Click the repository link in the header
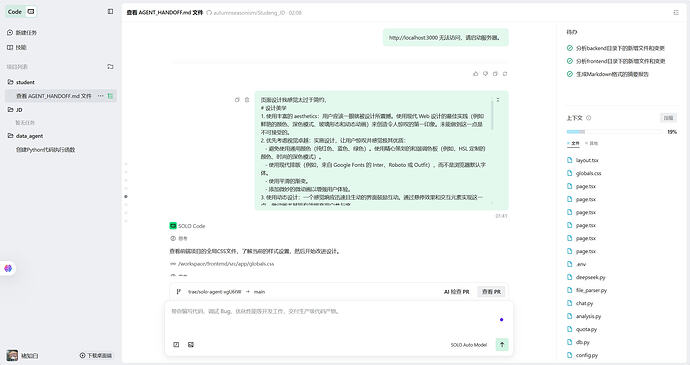 pos(249,13)
